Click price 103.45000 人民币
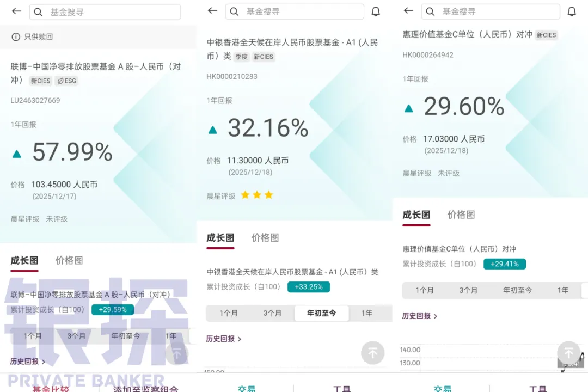 pyautogui.click(x=64, y=184)
